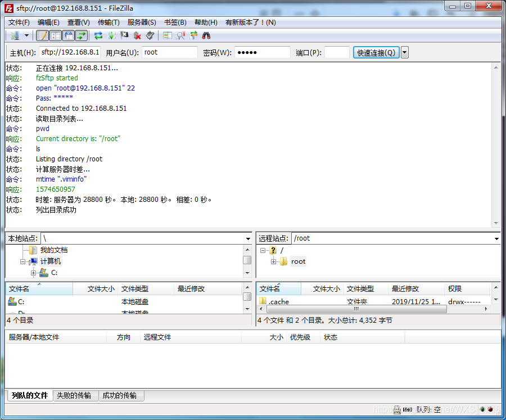Expand the remote root folder node
This screenshot has height=420, width=506.
pos(273,261)
